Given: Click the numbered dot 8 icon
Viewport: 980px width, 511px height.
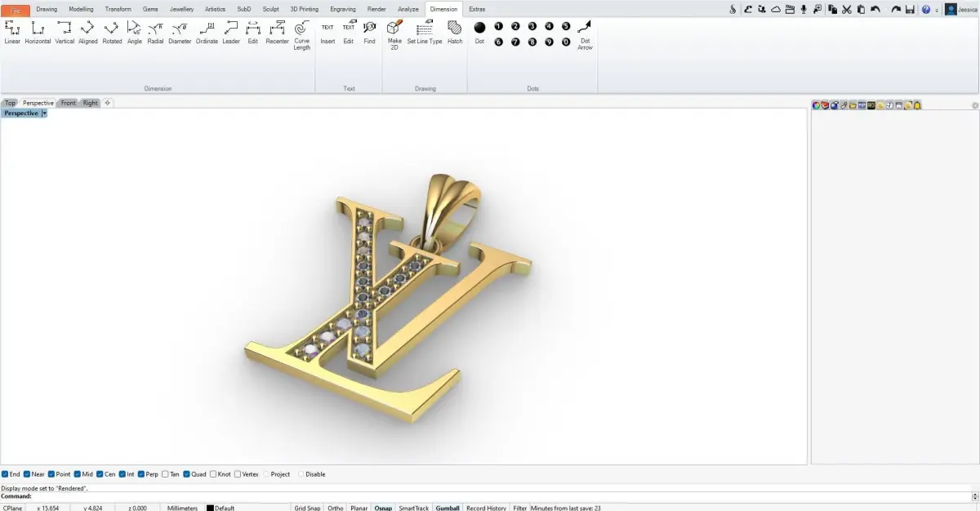Looking at the screenshot, I should [x=532, y=42].
